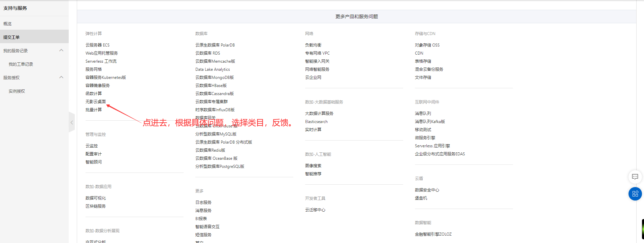The image size is (644, 243).
Task: Open 概览 in the sidebar
Action: (7, 24)
